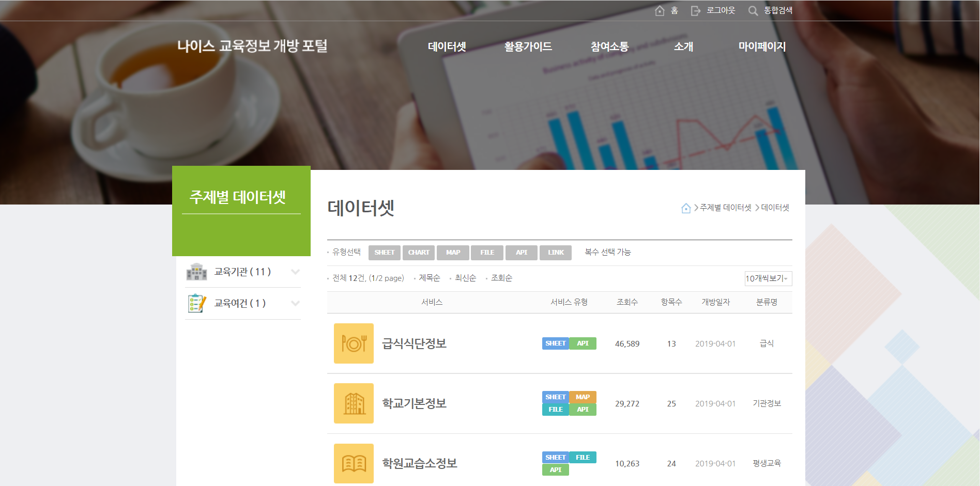980x486 pixels.
Task: Toggle CHART type filter
Action: (419, 253)
